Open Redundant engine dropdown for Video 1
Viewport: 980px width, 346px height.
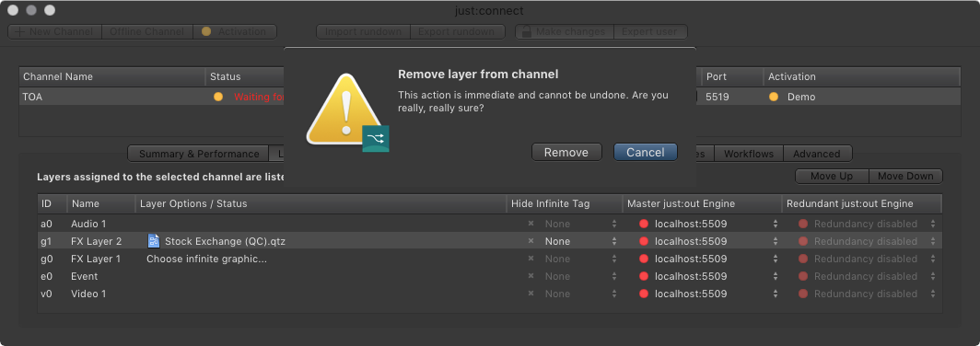click(x=874, y=294)
